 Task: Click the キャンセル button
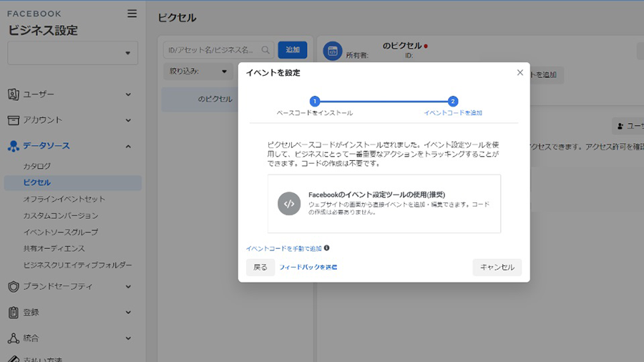(497, 267)
